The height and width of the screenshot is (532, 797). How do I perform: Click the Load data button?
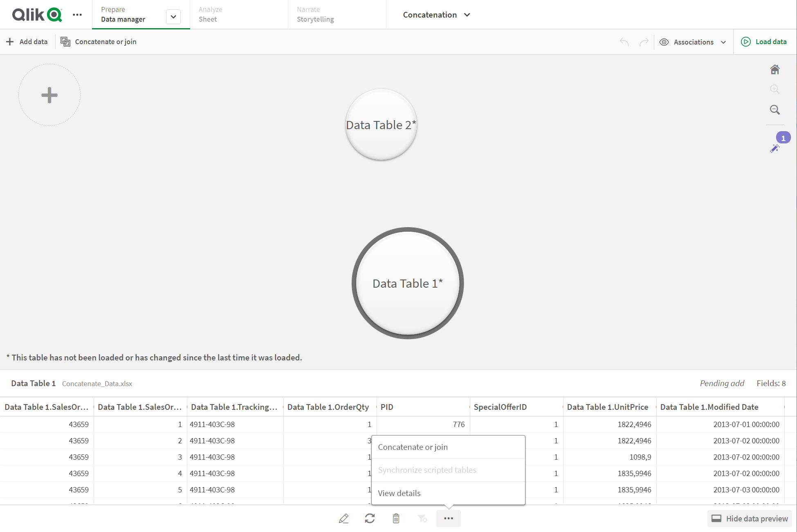click(766, 42)
